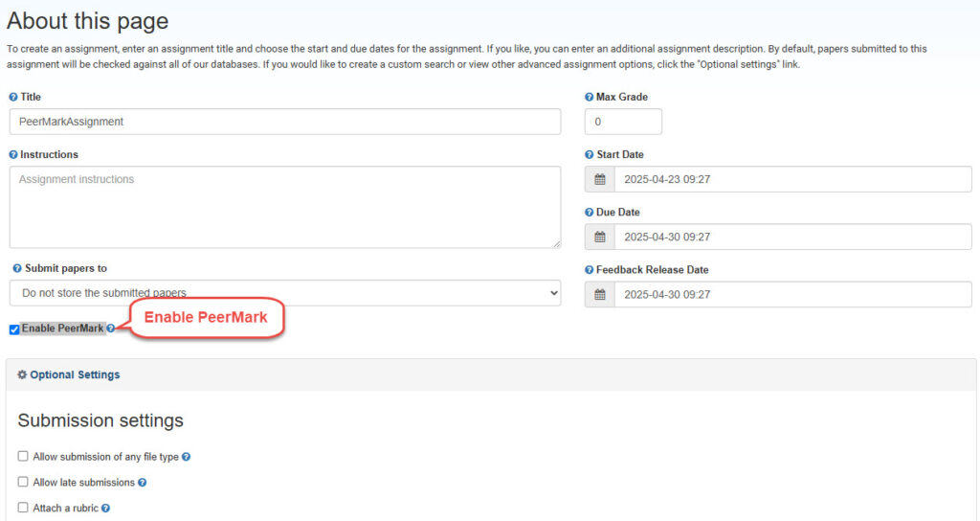Image resolution: width=980 pixels, height=521 pixels.
Task: Click the Allow late submissions label text
Action: (84, 483)
